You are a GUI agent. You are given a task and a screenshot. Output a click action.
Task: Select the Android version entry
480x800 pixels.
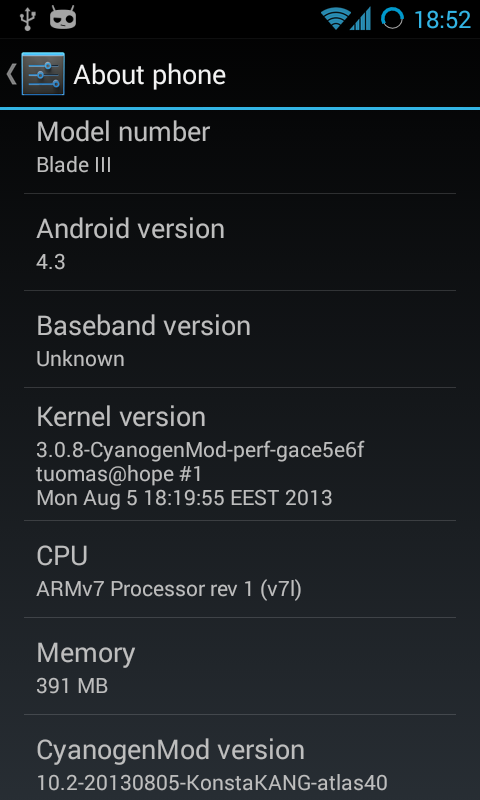pyautogui.click(x=240, y=242)
